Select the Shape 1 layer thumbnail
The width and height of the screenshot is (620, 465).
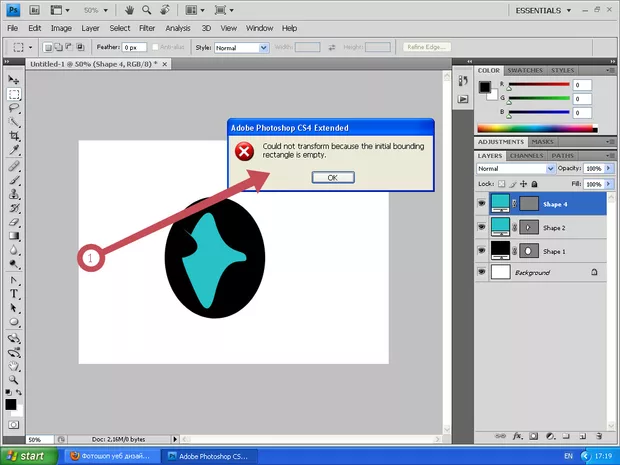pyautogui.click(x=501, y=249)
